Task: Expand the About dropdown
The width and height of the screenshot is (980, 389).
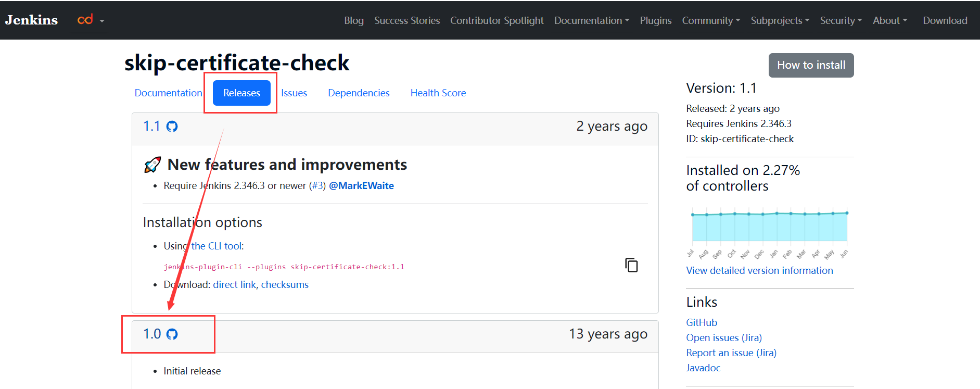Action: [890, 20]
